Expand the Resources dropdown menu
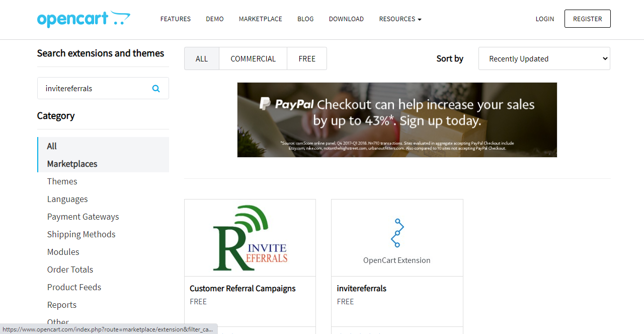The image size is (644, 334). pos(400,19)
